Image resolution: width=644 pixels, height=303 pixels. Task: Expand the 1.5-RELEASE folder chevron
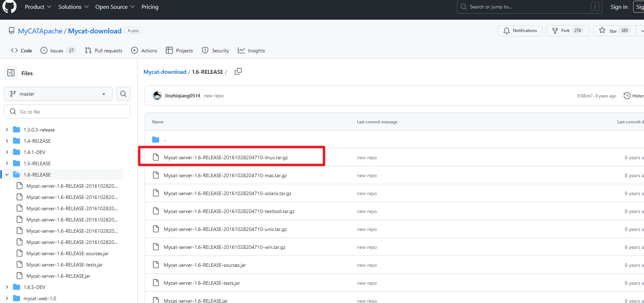coord(7,163)
